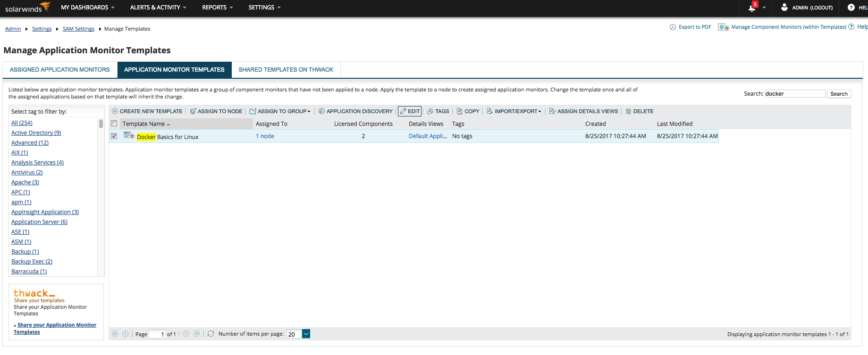Click the Assign to Group icon
868x355 pixels.
tap(253, 111)
